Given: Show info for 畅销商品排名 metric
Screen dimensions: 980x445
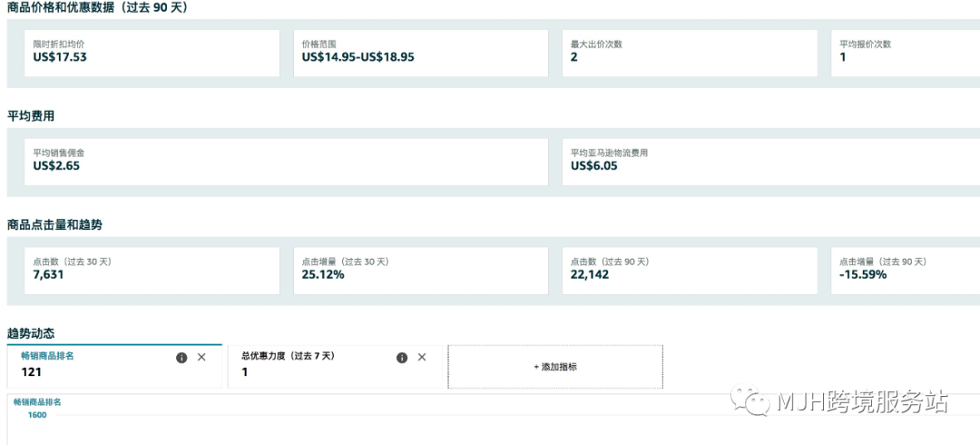Looking at the screenshot, I should point(181,358).
